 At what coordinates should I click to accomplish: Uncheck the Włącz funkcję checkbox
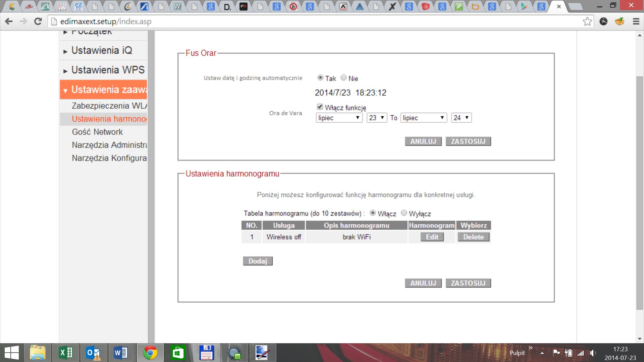[x=320, y=107]
